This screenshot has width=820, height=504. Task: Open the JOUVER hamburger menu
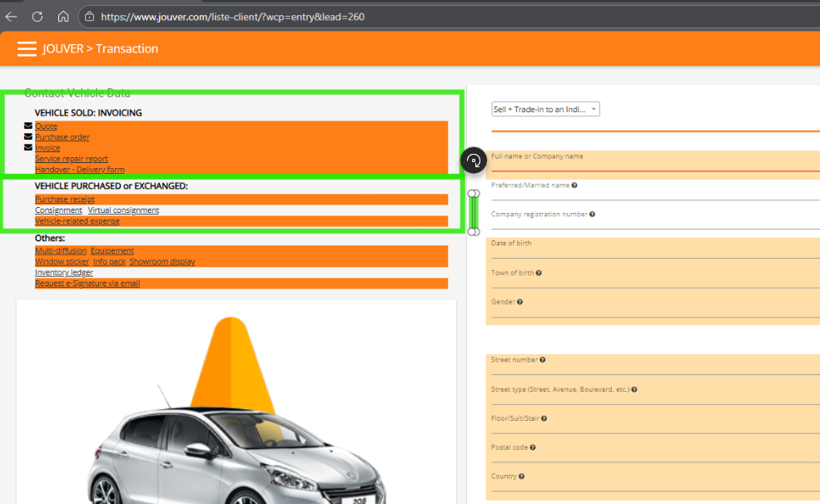click(27, 48)
